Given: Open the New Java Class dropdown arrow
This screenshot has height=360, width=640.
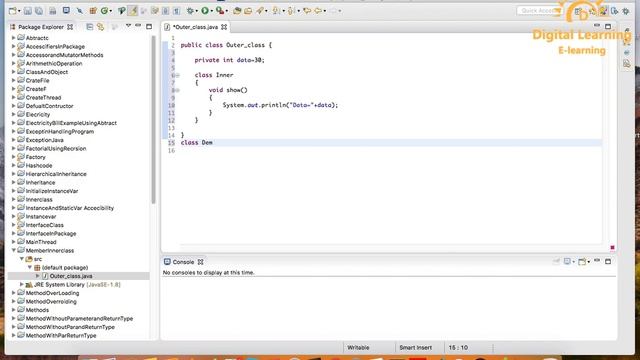Looking at the screenshot, I should pyautogui.click(x=111, y=11).
